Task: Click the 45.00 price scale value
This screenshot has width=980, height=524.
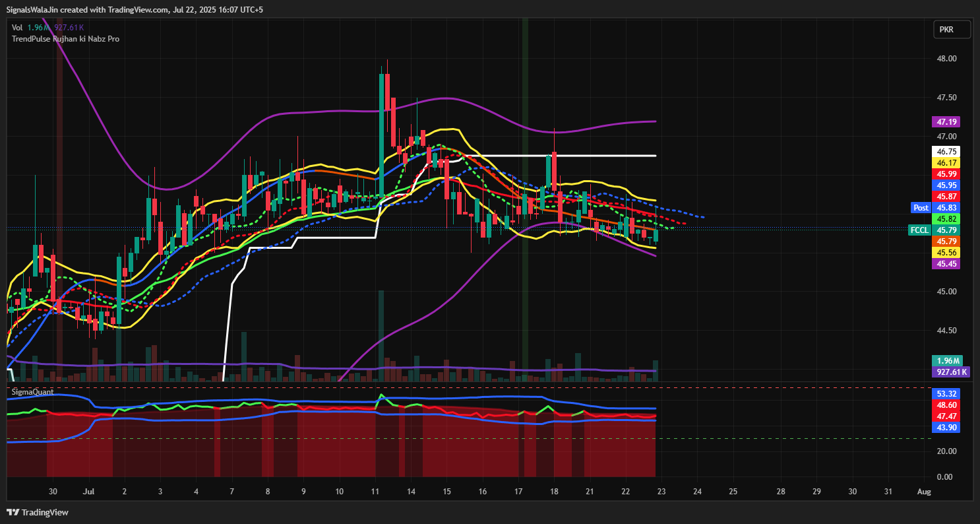Action: 946,292
